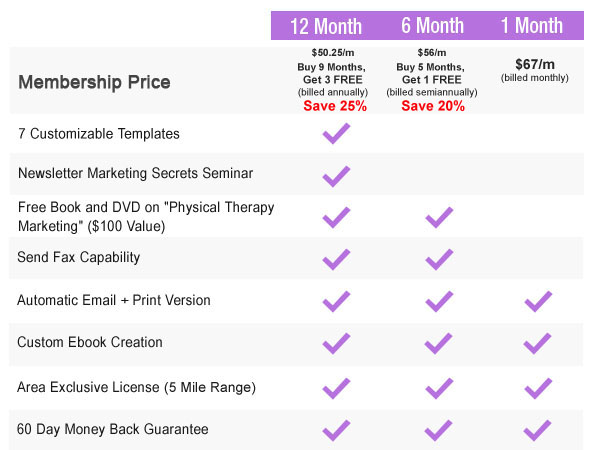
Task: Select the 6 Month plan header
Action: point(432,25)
